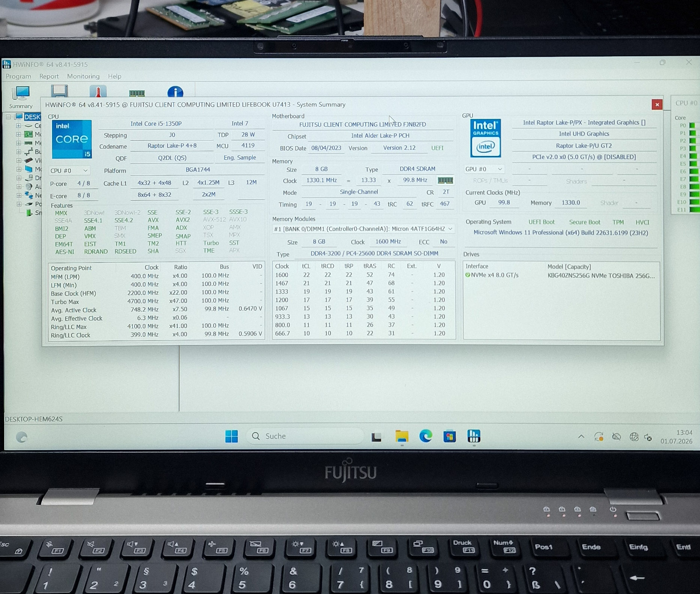Click the small memory chip icon beside 99.8 MHz
This screenshot has width=700, height=594.
[x=445, y=181]
